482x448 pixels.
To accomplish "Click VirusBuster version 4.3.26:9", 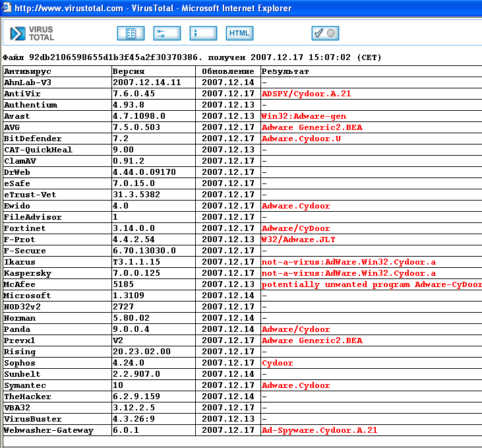I will 134,419.
